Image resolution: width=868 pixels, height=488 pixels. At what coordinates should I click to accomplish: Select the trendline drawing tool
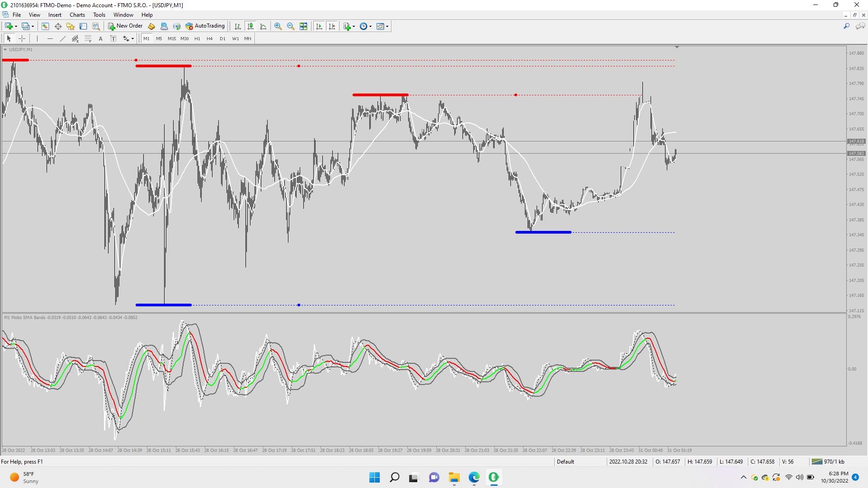tap(63, 39)
